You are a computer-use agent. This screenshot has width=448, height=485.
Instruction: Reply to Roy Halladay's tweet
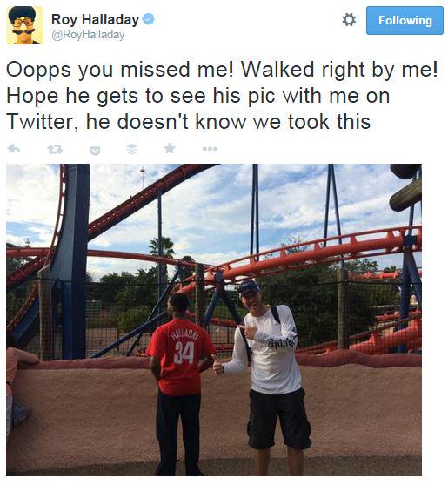[14, 149]
